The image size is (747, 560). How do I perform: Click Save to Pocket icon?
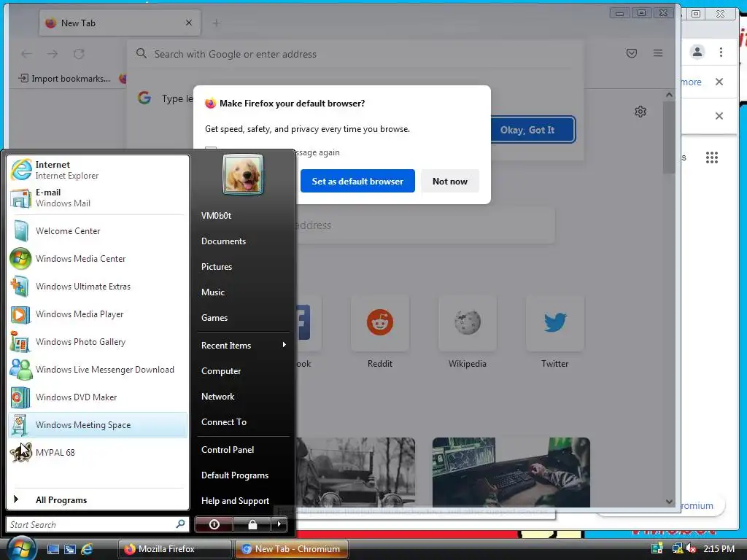pyautogui.click(x=631, y=52)
